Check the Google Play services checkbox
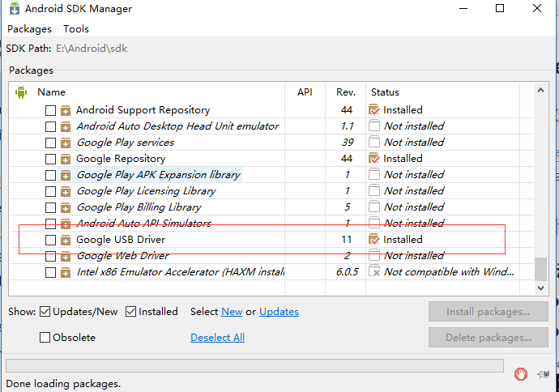Screen dimensions: 559x392 50,143
